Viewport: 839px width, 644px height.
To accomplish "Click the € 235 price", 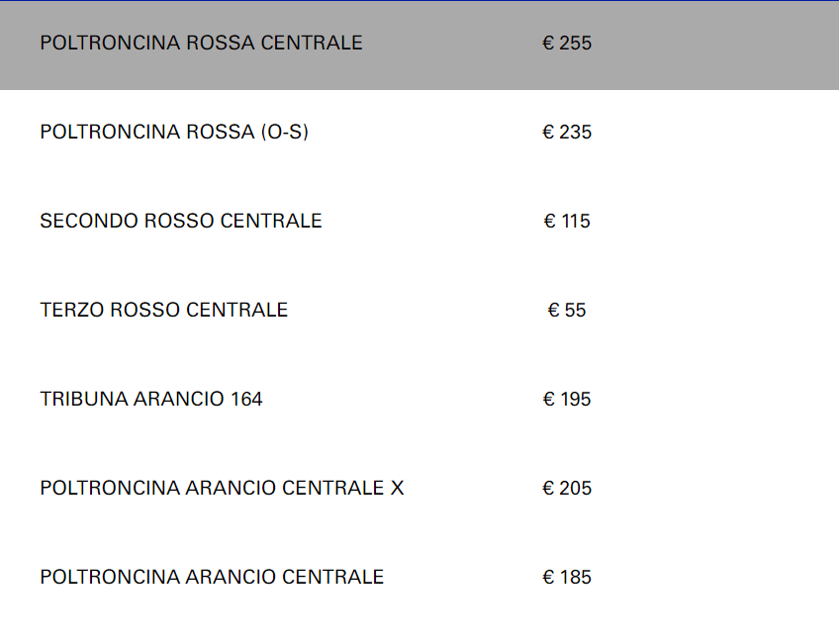I will point(567,133).
